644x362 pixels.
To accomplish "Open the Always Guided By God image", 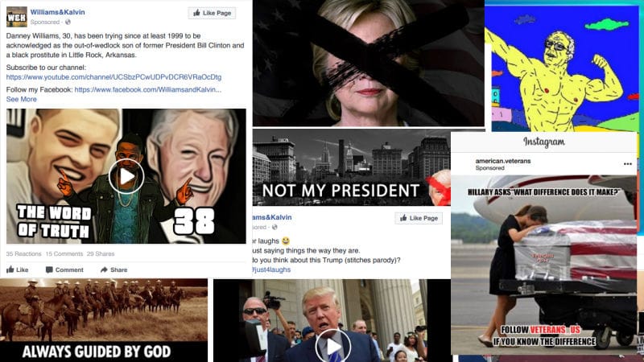I will (x=104, y=320).
